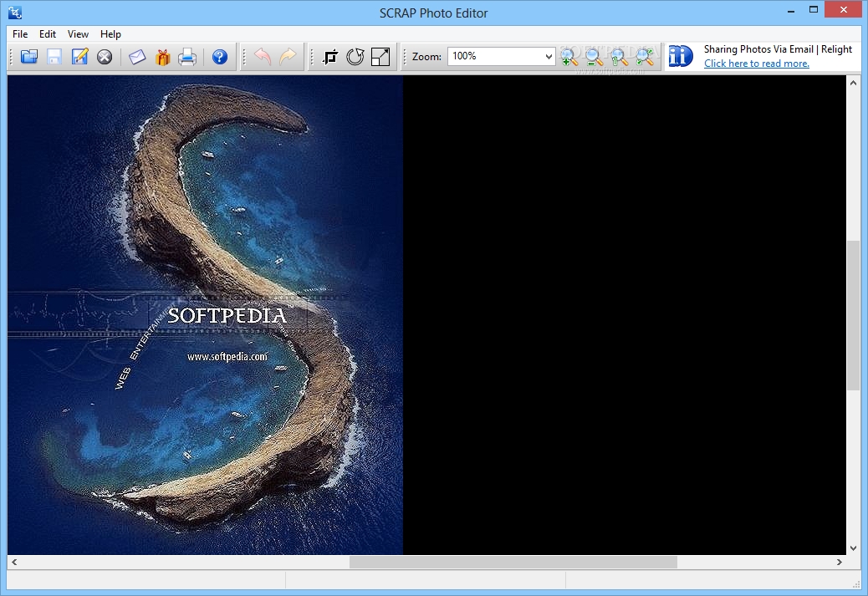Click the Resize image icon

tap(380, 57)
